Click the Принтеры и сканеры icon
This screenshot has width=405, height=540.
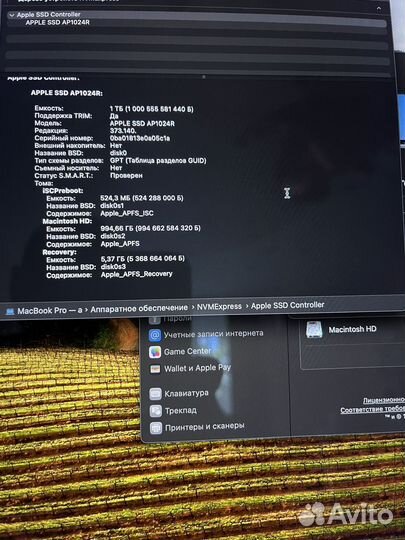coord(156,428)
